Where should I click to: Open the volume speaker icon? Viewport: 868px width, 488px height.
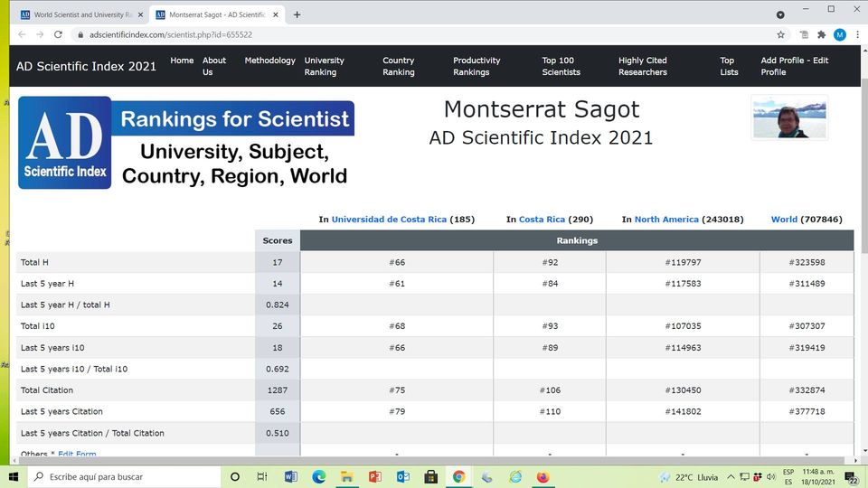tap(770, 477)
